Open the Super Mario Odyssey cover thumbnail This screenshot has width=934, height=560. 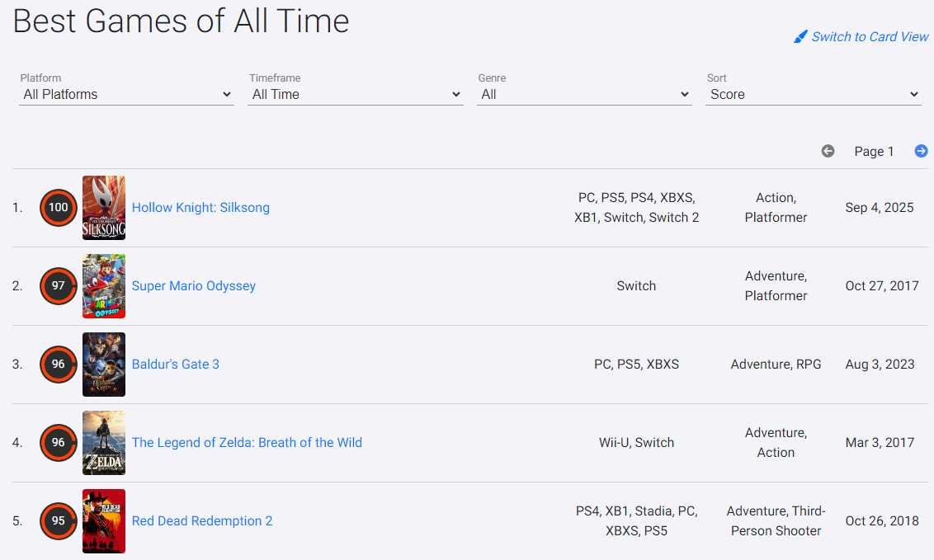tap(104, 286)
